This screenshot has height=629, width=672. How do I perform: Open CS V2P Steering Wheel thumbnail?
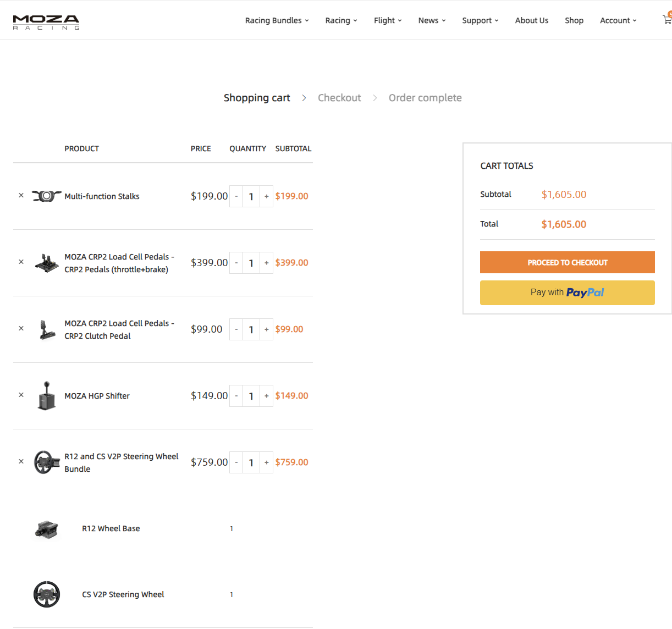(47, 594)
